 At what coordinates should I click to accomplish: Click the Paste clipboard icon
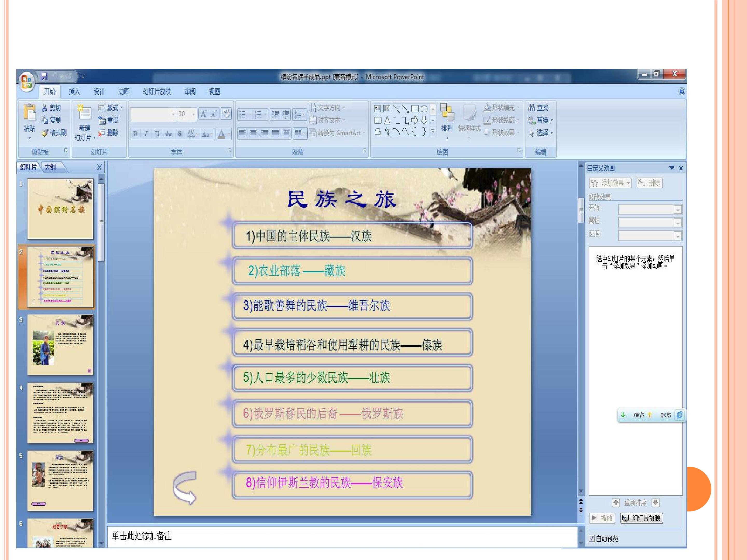point(29,113)
